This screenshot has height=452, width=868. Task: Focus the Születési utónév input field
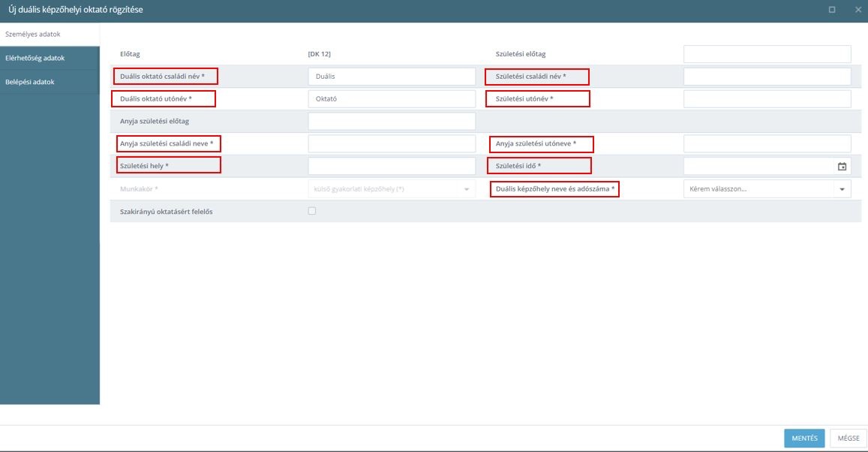point(767,98)
